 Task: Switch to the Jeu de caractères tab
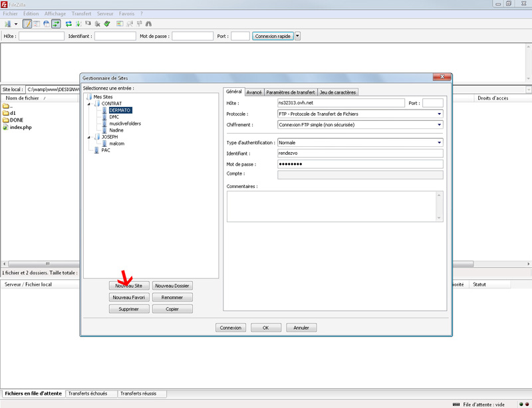338,92
